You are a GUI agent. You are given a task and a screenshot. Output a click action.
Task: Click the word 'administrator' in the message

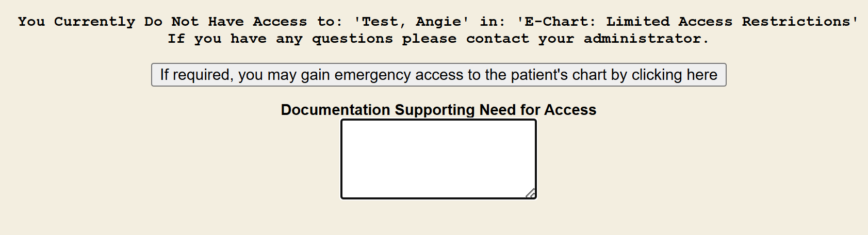tap(642, 39)
